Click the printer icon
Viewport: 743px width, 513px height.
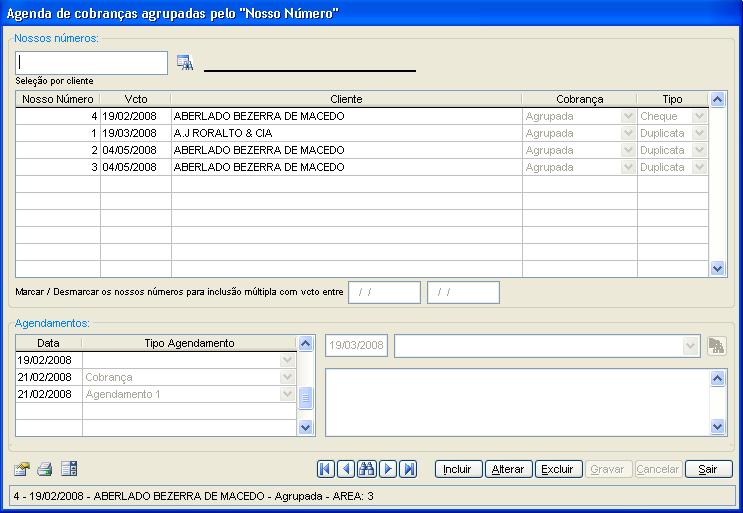click(x=45, y=469)
